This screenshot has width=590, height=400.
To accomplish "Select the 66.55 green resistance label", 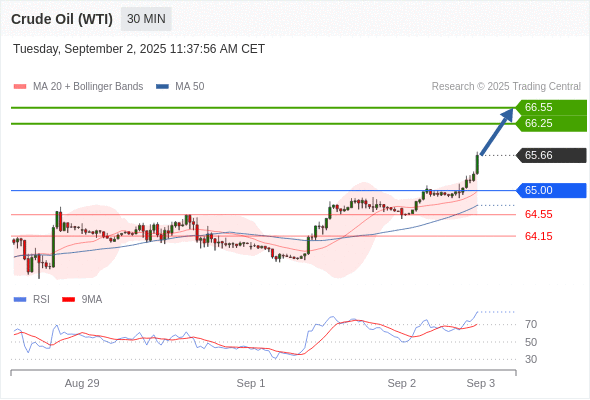I will click(551, 107).
